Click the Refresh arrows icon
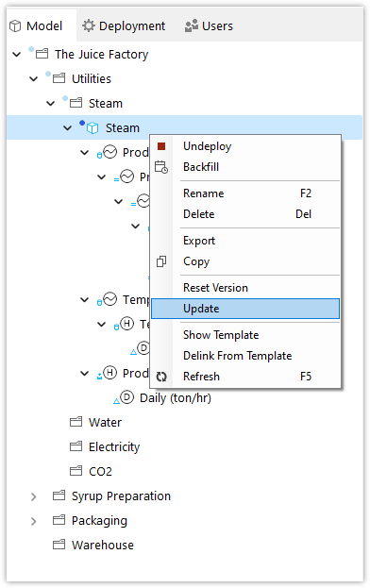 (161, 377)
